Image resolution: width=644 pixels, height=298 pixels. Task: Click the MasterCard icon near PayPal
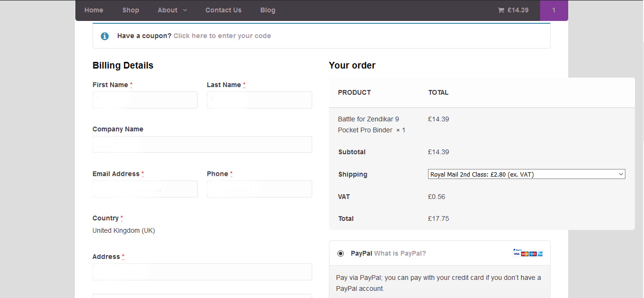(x=525, y=254)
